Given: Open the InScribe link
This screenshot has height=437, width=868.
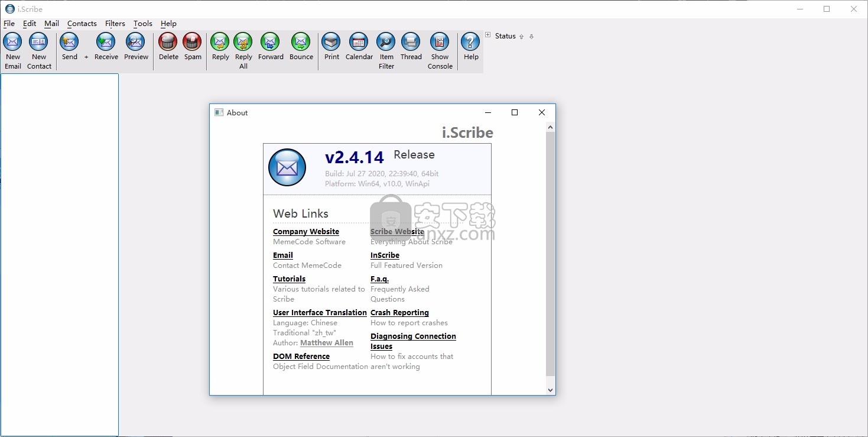Looking at the screenshot, I should coord(385,255).
